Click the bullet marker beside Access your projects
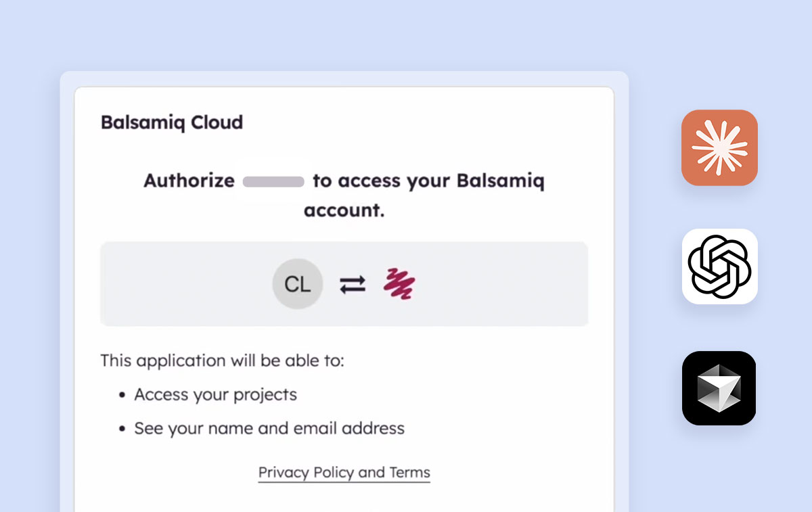812x512 pixels. point(122,394)
